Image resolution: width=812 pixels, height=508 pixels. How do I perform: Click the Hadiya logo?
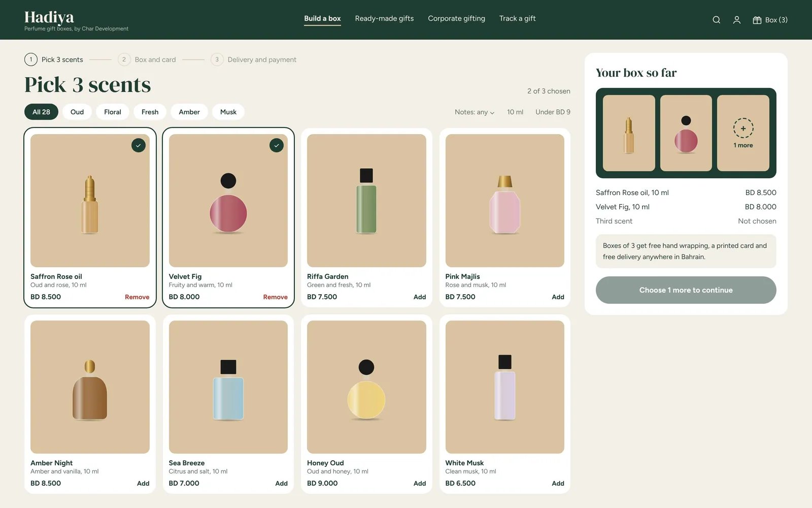pyautogui.click(x=49, y=17)
